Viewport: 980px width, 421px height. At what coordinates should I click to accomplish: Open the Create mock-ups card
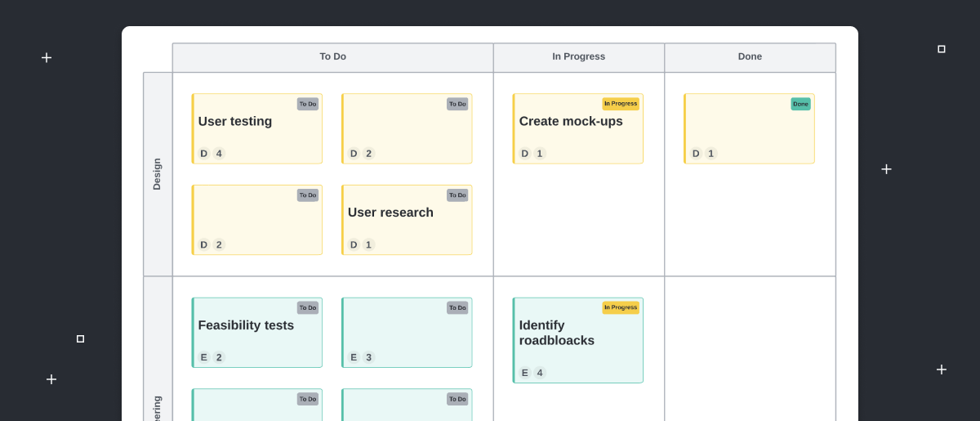[x=577, y=128]
